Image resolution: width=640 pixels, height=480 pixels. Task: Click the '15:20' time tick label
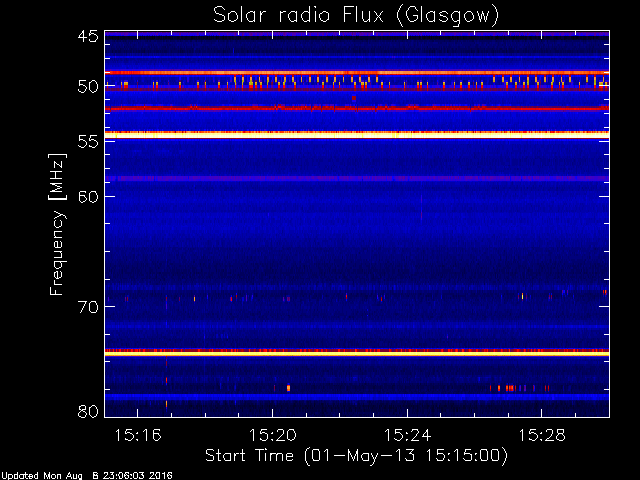272,436
